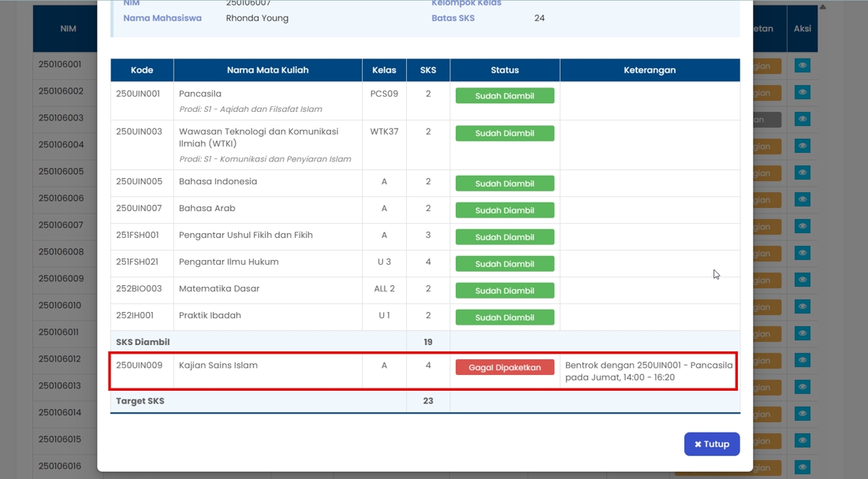Close the dialog with the Tutup button
Viewport: 868px width, 479px height.
[x=711, y=444]
